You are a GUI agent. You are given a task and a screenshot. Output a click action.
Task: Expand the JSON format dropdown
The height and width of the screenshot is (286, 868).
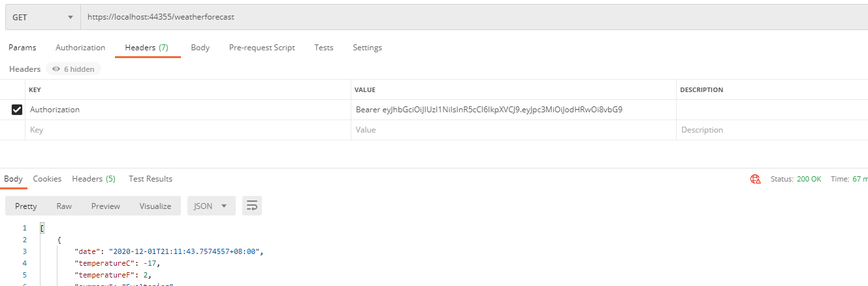pos(212,206)
